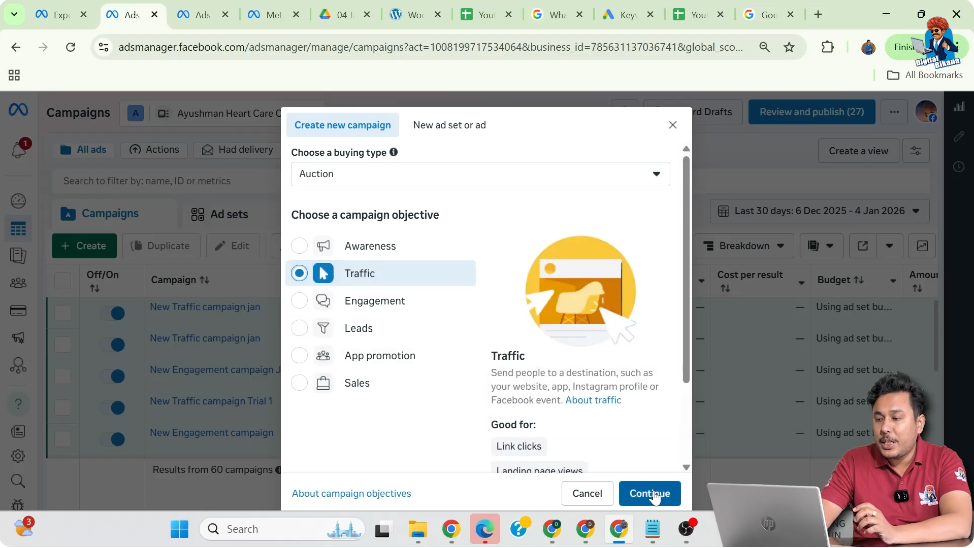Select the Sales objective radio button
This screenshot has height=548, width=974.
(x=299, y=383)
